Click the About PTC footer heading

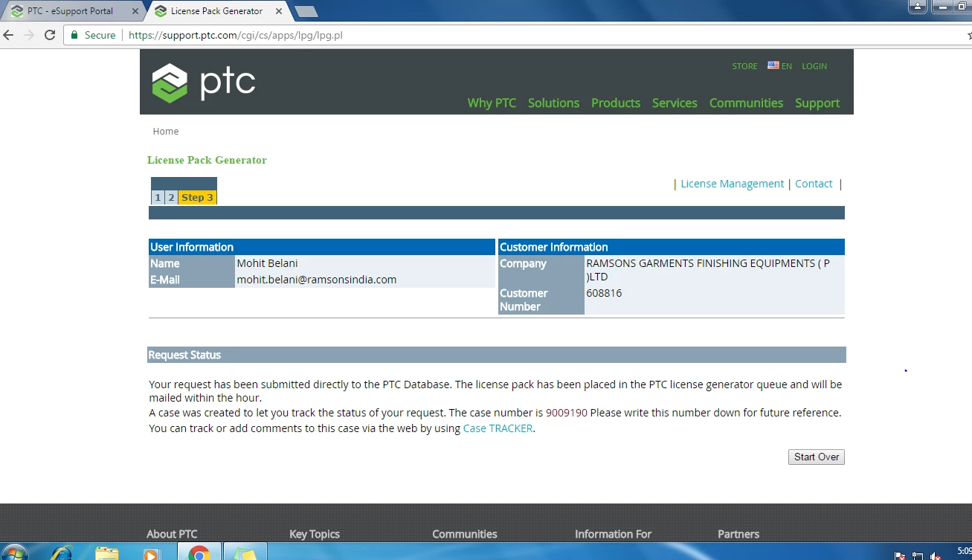[172, 534]
